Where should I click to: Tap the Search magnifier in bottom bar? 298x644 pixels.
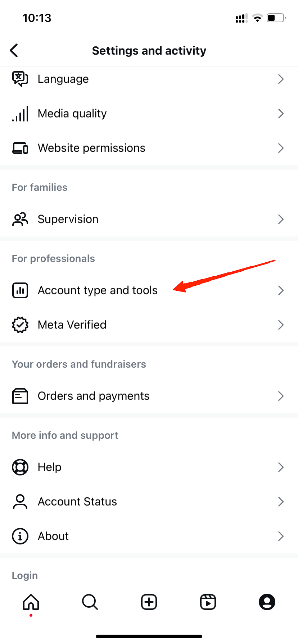pos(90,602)
